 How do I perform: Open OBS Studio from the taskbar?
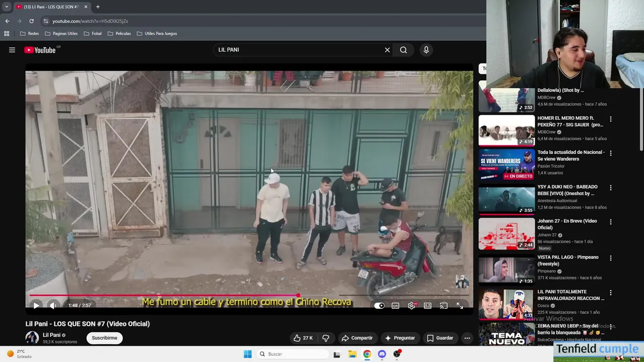click(x=397, y=354)
